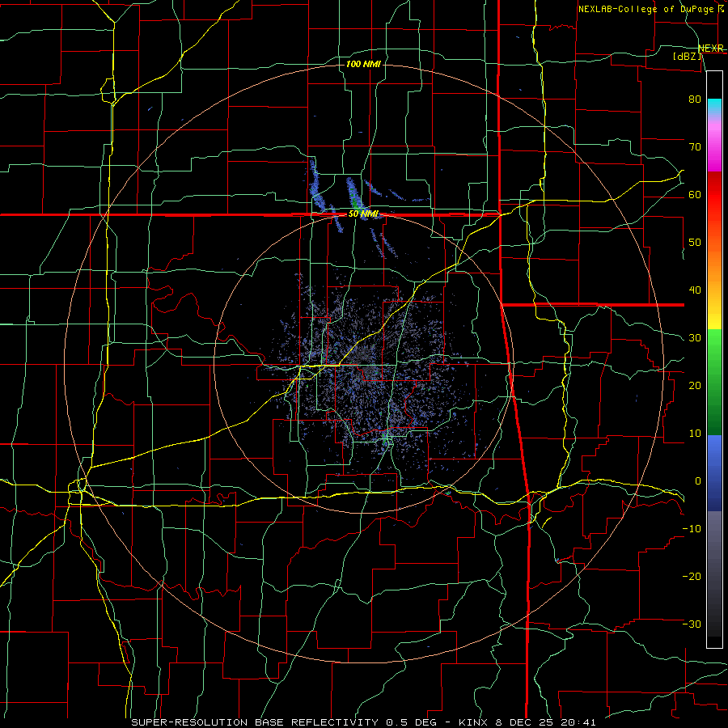728x728 pixels.
Task: Click the -10 value on dBZ scale
Action: coord(692,529)
